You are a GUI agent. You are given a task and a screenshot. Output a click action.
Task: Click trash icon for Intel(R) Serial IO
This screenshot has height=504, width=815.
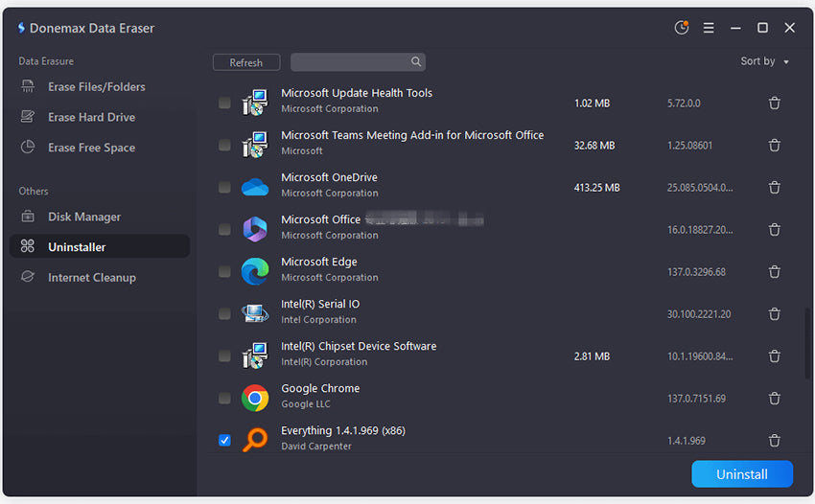pyautogui.click(x=775, y=314)
